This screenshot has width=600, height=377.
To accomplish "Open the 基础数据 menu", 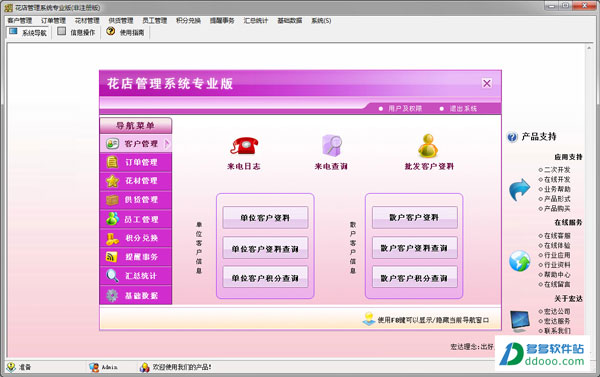I will (x=290, y=21).
